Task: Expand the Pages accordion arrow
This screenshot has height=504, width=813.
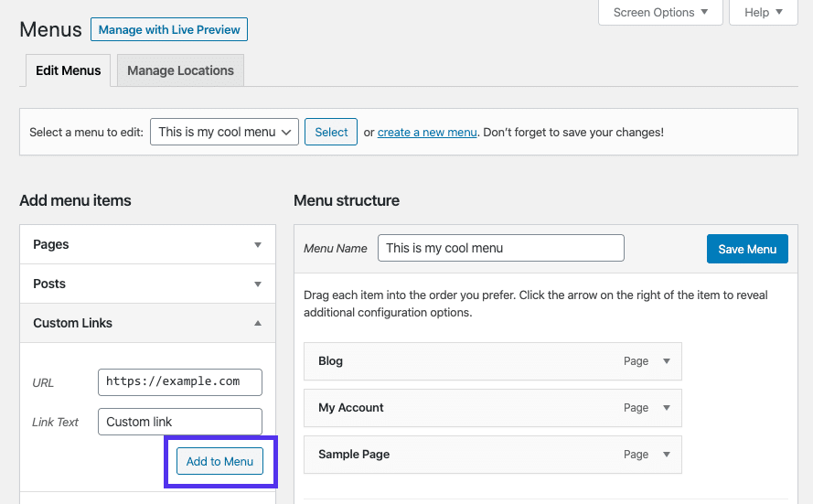Action: (258, 245)
